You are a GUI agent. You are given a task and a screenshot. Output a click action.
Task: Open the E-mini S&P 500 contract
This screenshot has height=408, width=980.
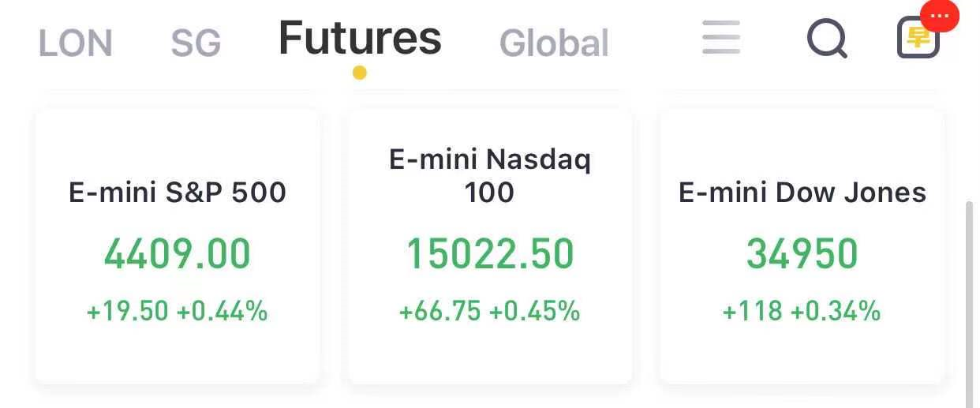[178, 246]
